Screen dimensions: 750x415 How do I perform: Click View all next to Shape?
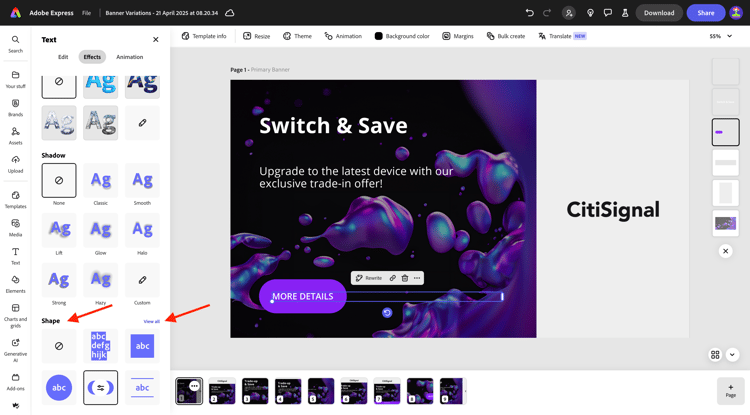152,321
